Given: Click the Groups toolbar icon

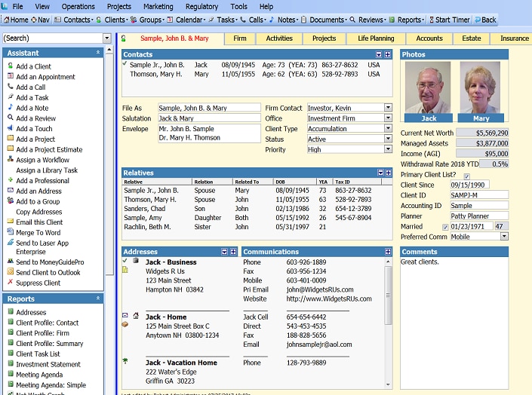Looking at the screenshot, I should (x=134, y=20).
